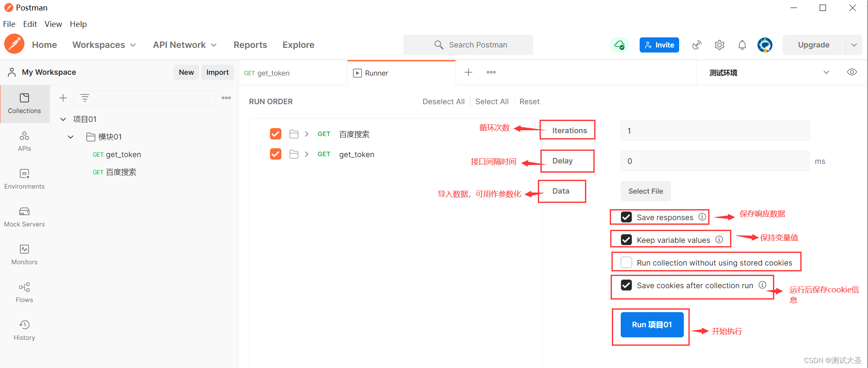Click folder icon in 百度搜索 run row
Screen dimensions: 868x368
(x=294, y=134)
